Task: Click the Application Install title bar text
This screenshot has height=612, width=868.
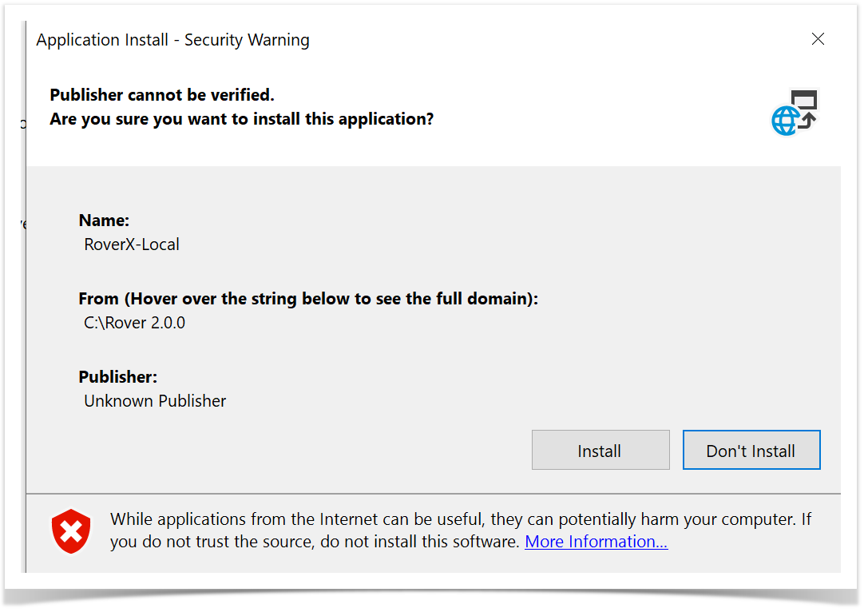Action: [x=173, y=40]
